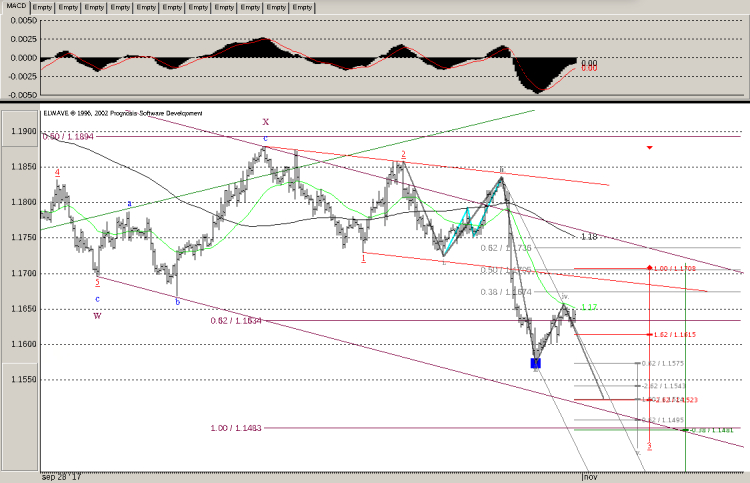Screen dimensions: 750x483
Task: Click the green 1.17 moving average label
Action: [x=588, y=307]
